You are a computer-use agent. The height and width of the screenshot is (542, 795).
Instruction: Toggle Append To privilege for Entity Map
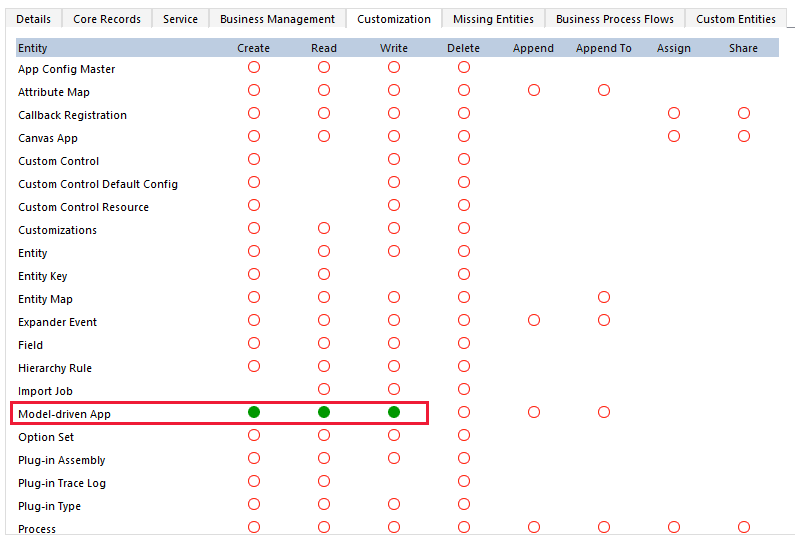point(604,297)
